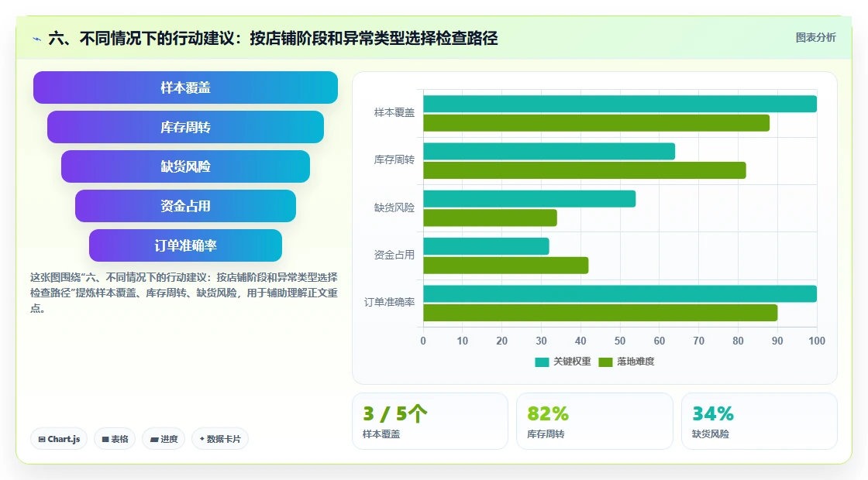
Task: Click the x-axis tick value 0
Action: click(x=423, y=341)
